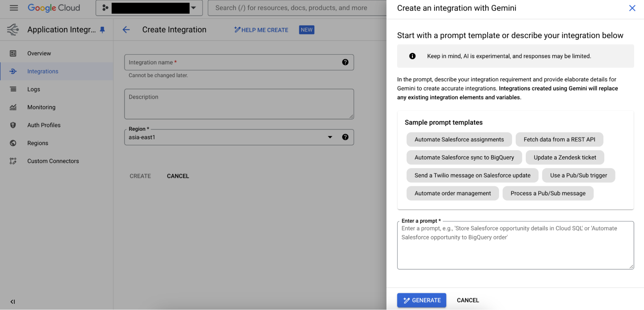This screenshot has height=310, width=644.
Task: Click the pin icon beside Application Integration
Action: coord(102,30)
